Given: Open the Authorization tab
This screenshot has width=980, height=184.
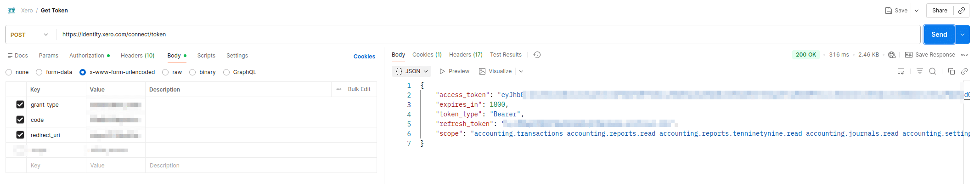Looking at the screenshot, I should pos(90,56).
